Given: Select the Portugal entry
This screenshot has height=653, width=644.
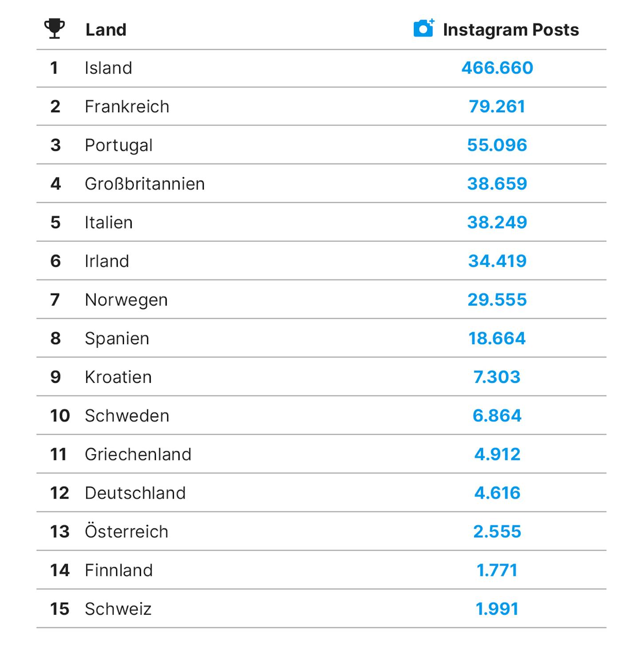Looking at the screenshot, I should click(x=119, y=146).
